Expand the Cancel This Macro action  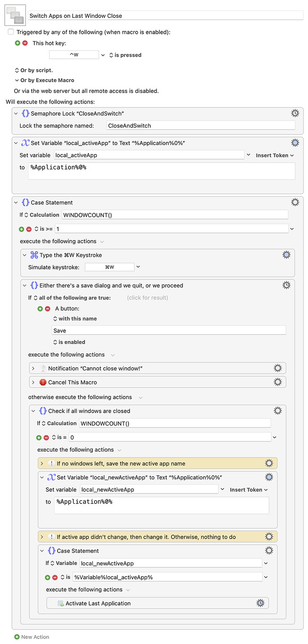[33, 382]
